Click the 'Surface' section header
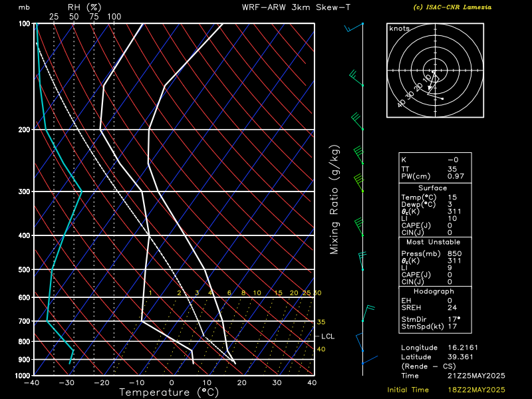 click(433, 188)
